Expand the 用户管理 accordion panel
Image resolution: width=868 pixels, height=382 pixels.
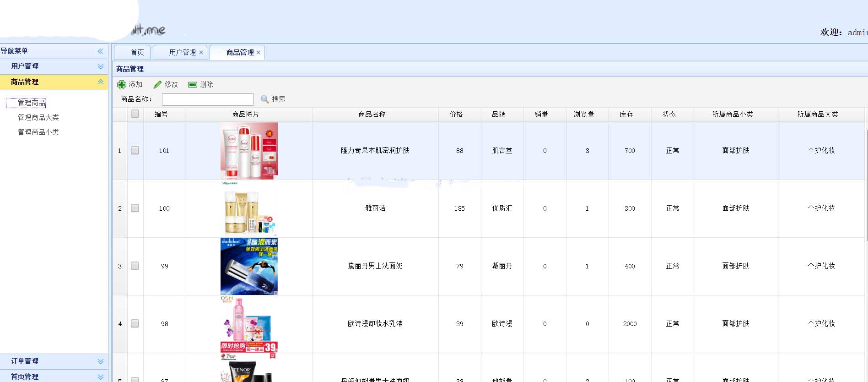(101, 66)
